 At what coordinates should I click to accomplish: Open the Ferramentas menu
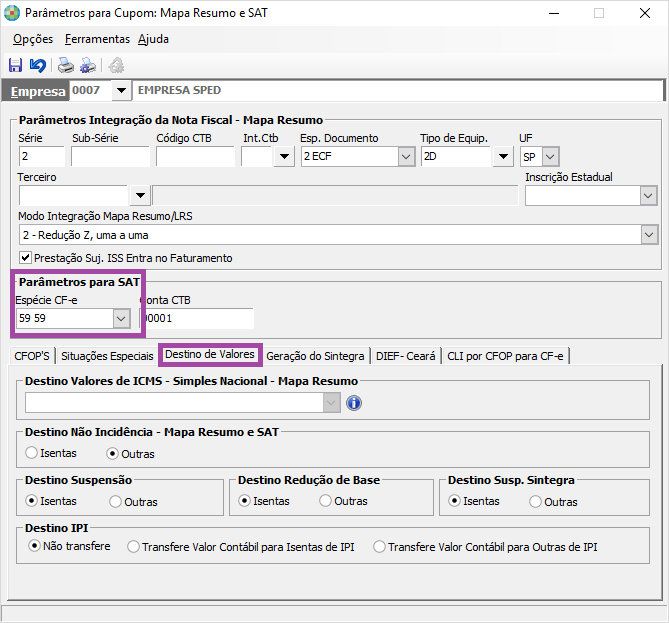point(97,39)
